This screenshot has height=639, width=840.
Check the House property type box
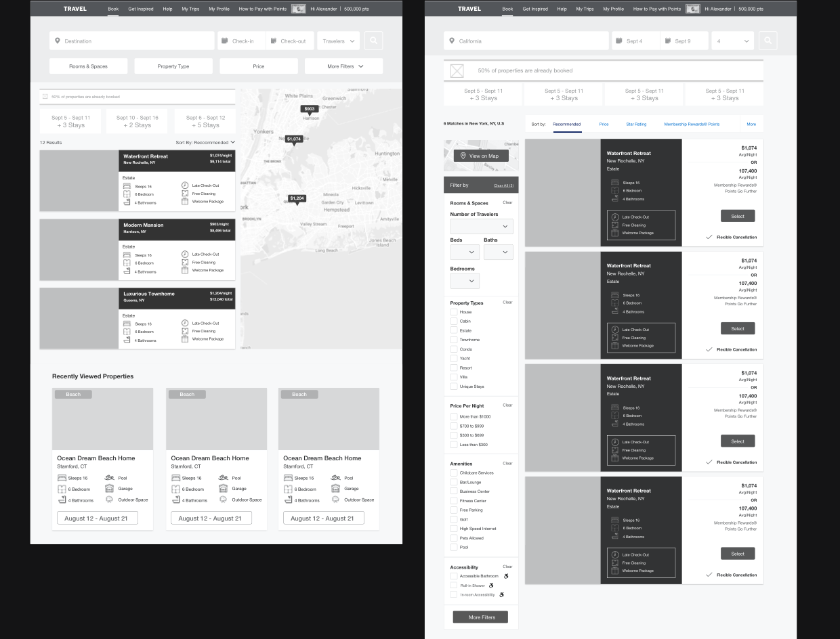[x=454, y=312]
